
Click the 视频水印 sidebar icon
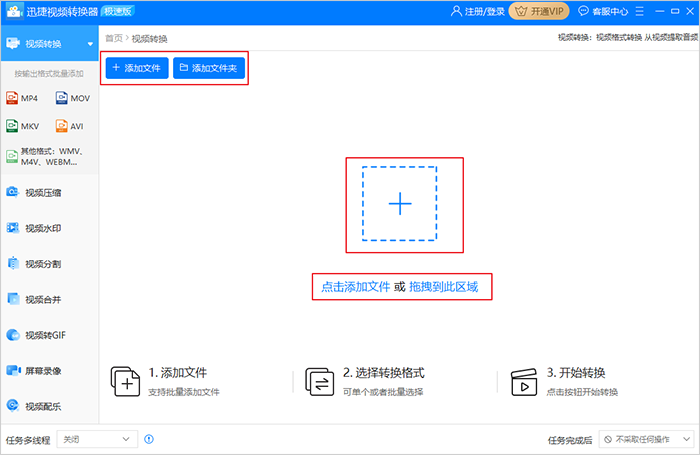(x=12, y=228)
